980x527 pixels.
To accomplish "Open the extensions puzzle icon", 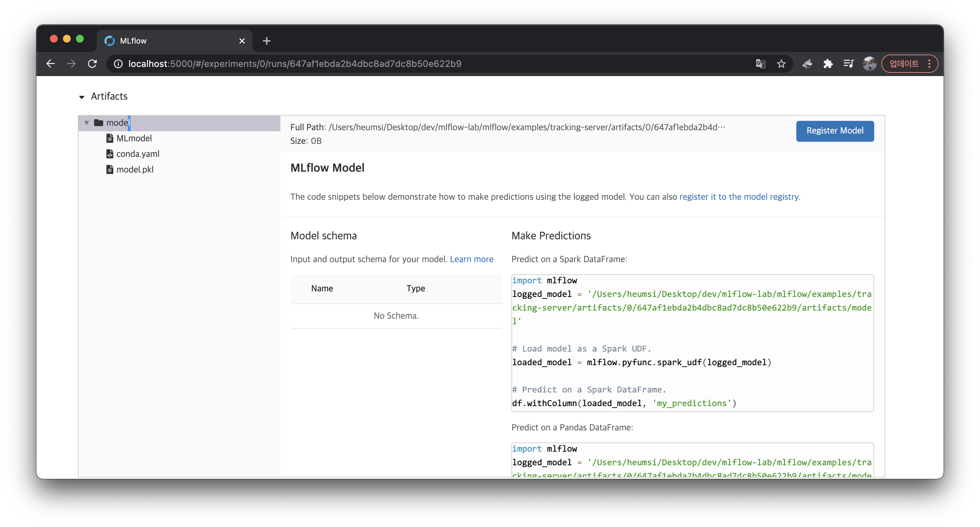I will tap(828, 64).
